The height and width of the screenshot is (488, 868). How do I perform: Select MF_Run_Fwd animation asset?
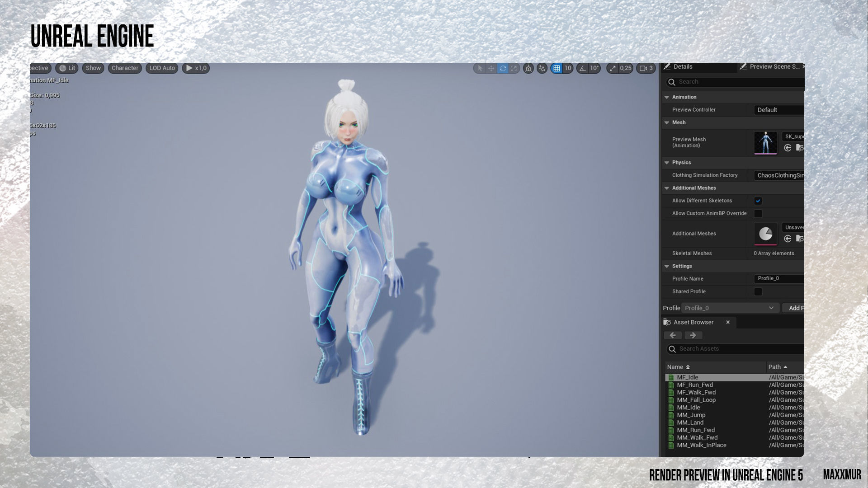pyautogui.click(x=735, y=385)
